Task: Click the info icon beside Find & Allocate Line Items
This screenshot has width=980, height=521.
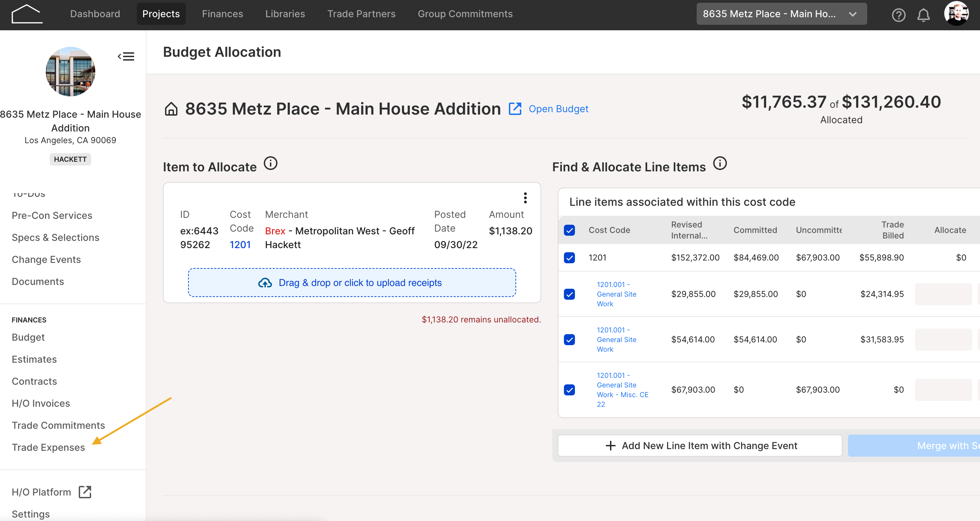Action: point(719,163)
